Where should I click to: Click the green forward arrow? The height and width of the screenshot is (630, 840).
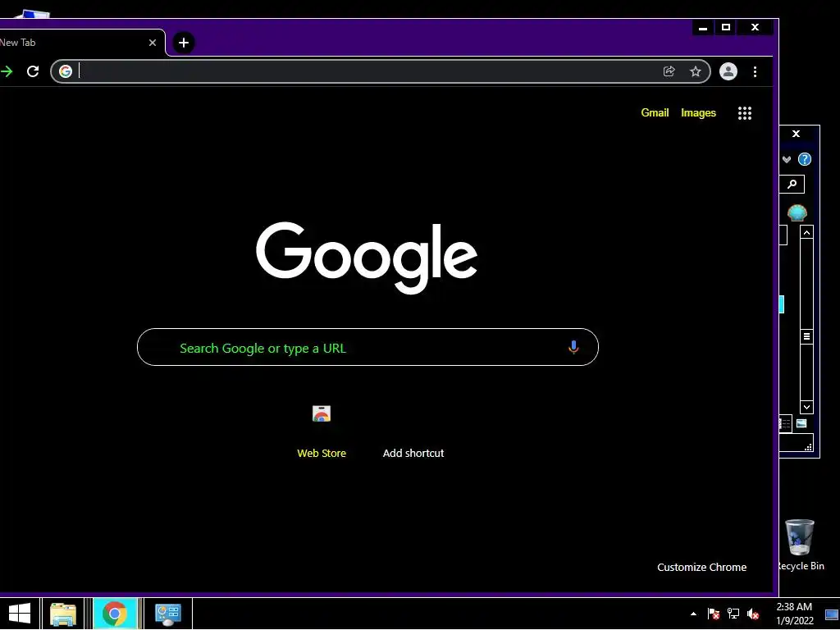[7, 71]
